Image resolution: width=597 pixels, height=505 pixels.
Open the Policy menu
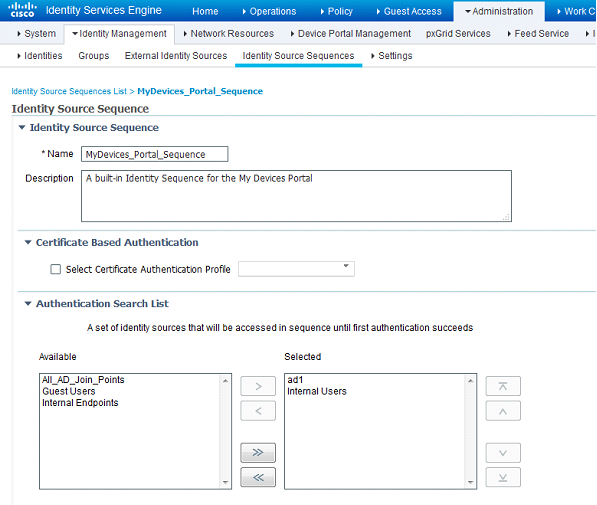coord(337,11)
